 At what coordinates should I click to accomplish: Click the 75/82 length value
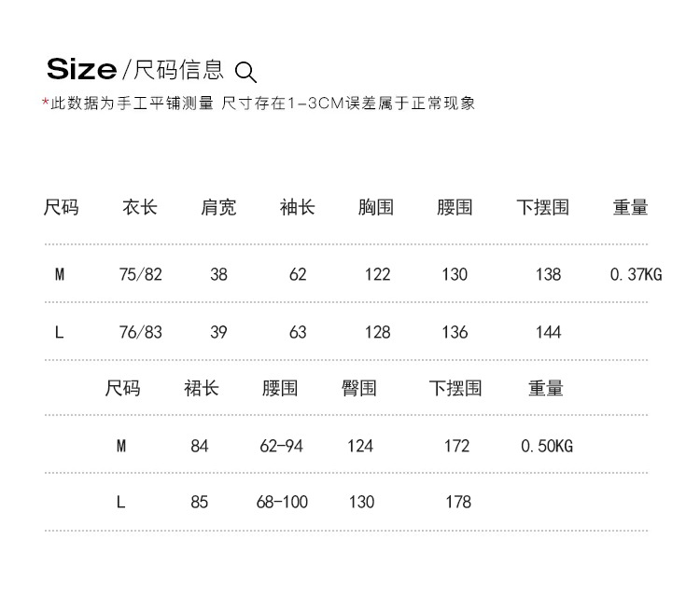tap(141, 274)
